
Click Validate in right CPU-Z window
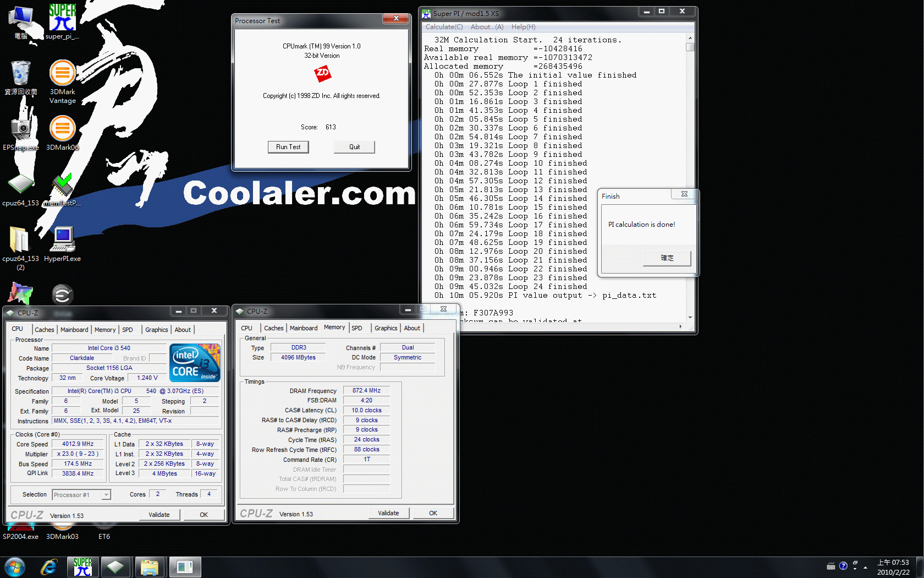point(388,513)
